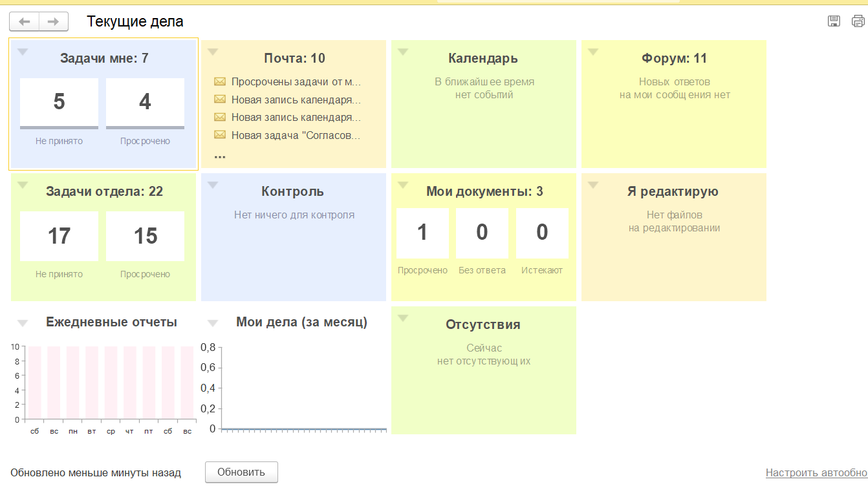Open the 1 overdue document tile
The image size is (868, 486).
tap(422, 233)
